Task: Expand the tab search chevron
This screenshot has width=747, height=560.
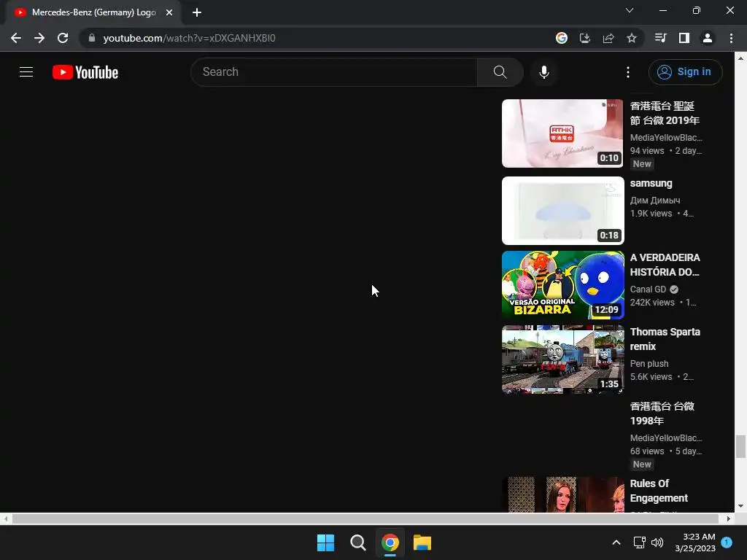Action: pos(630,10)
